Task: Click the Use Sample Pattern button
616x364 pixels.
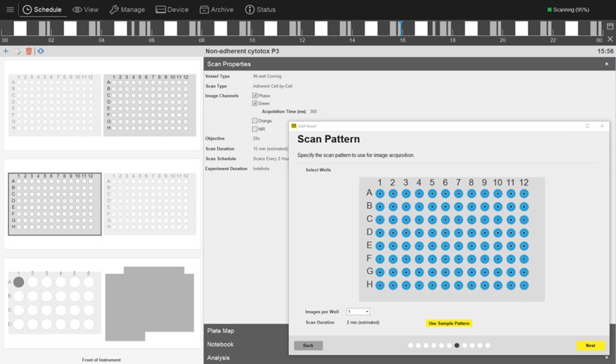Action: [x=448, y=323]
